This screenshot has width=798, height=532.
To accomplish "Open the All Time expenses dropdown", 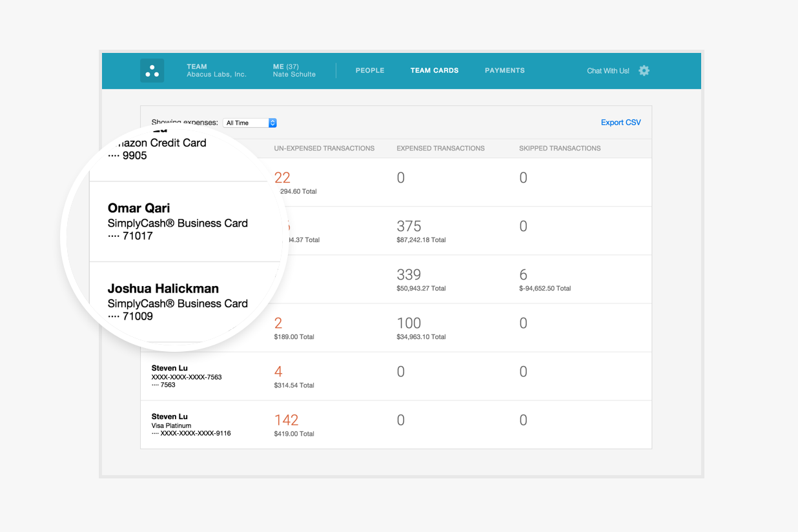I will click(250, 123).
